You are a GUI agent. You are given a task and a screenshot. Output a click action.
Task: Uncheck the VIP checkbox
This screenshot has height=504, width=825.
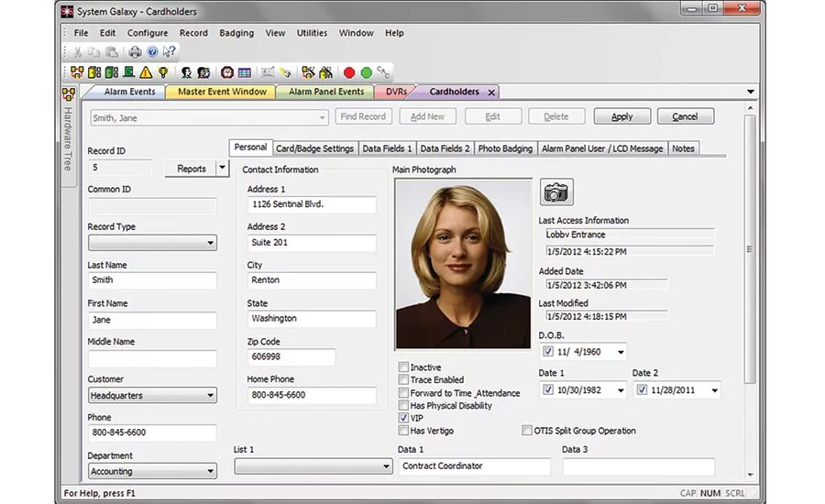[403, 418]
